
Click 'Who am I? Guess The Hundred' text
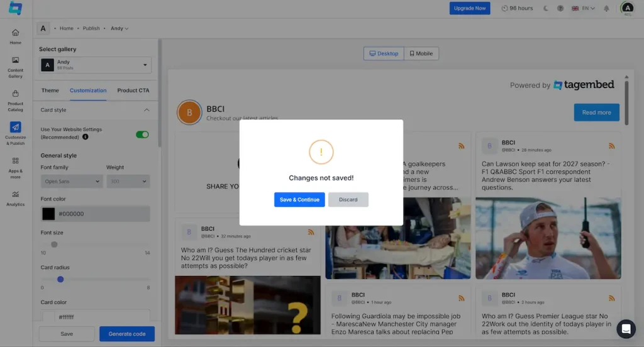click(246, 258)
